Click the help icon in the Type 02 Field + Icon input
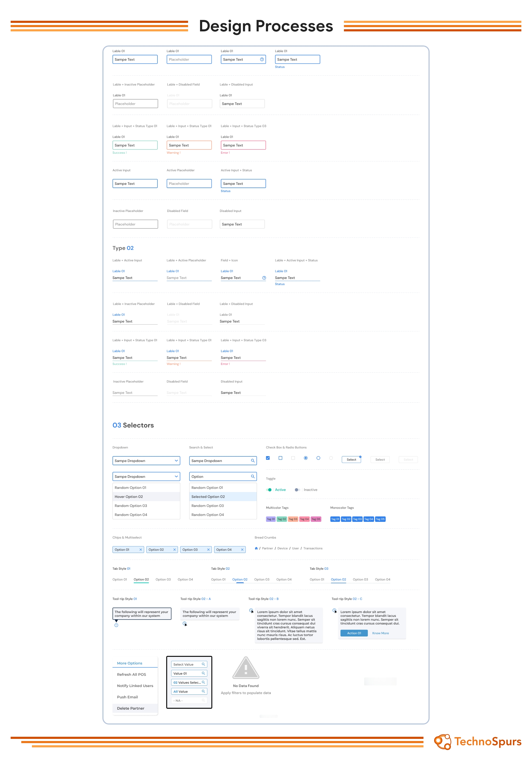Screen dimensions: 532x766 coord(264,278)
